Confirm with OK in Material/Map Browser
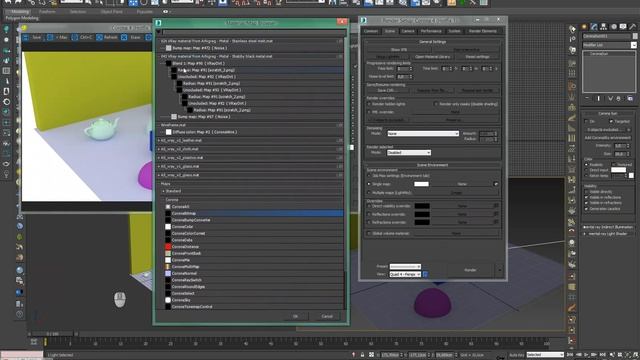 pyautogui.click(x=296, y=316)
